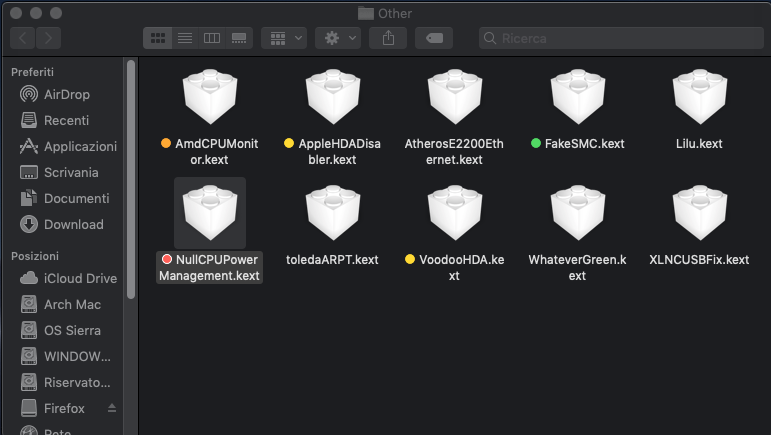Click the XLNCUSBFix.kext file name label
Viewport: 771px width, 435px height.
(699, 260)
